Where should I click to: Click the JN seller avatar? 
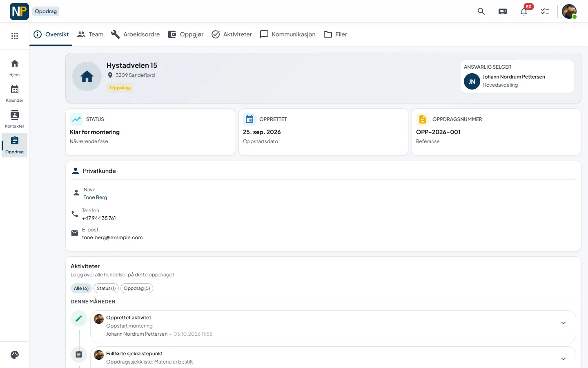point(472,81)
